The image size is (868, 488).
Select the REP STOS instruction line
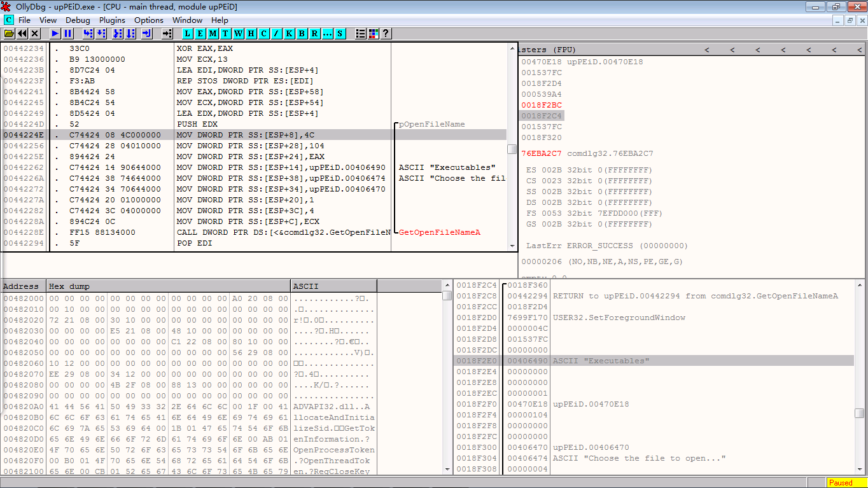tap(255, 81)
